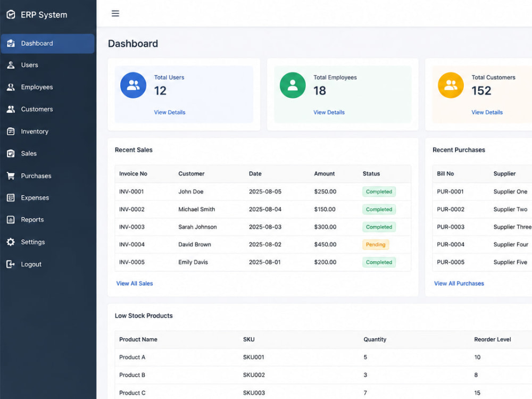This screenshot has height=399, width=532.
Task: Select invoice INV-0001 cell
Action: 131,192
